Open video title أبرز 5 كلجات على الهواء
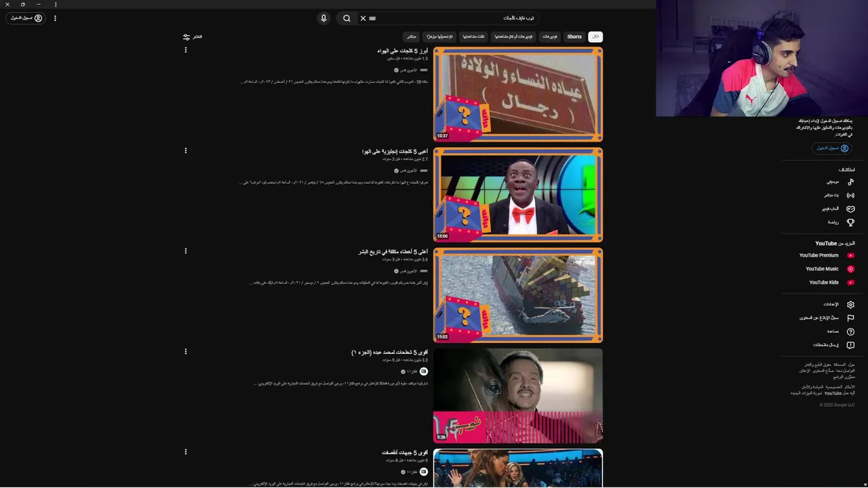The height and width of the screenshot is (488, 868). pyautogui.click(x=402, y=51)
